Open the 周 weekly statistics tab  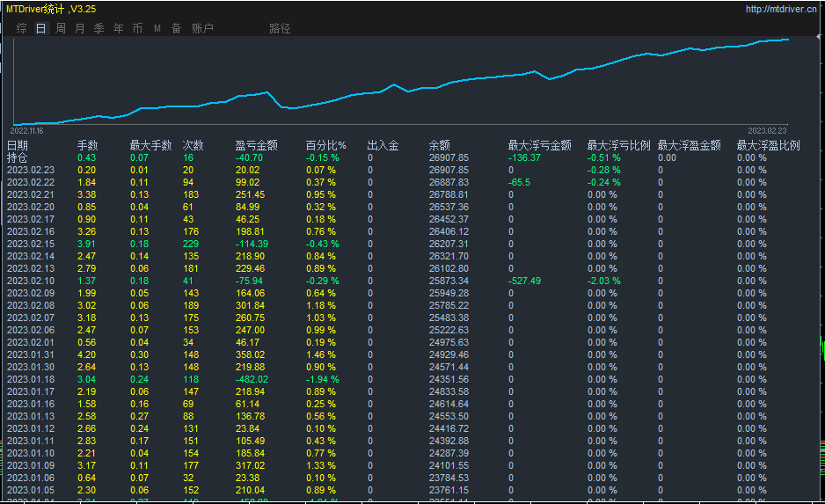click(x=61, y=28)
